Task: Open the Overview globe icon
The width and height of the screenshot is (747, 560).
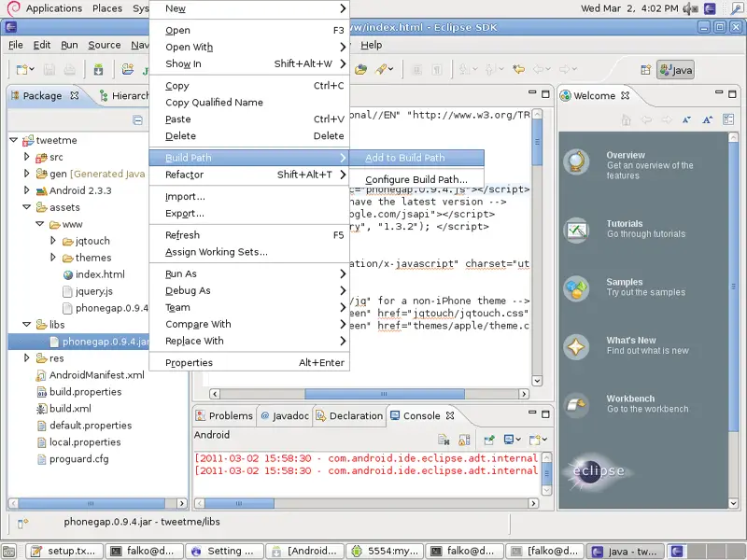Action: coord(576,161)
